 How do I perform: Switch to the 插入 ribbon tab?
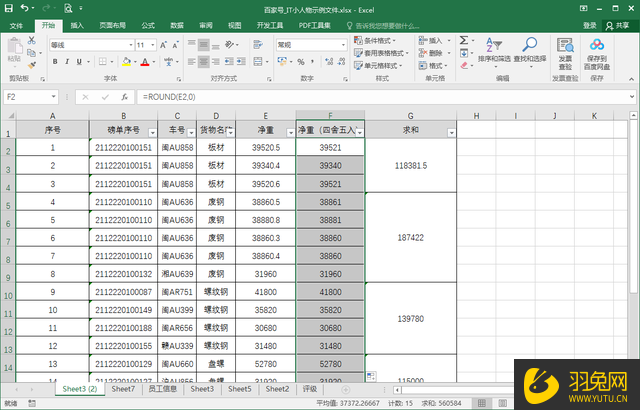(77, 26)
